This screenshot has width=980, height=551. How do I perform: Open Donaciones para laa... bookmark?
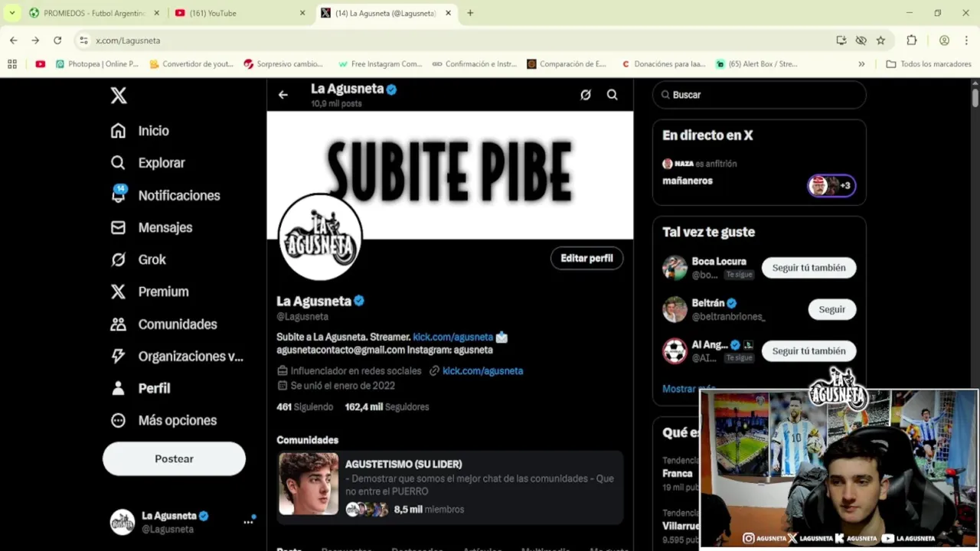(x=664, y=64)
